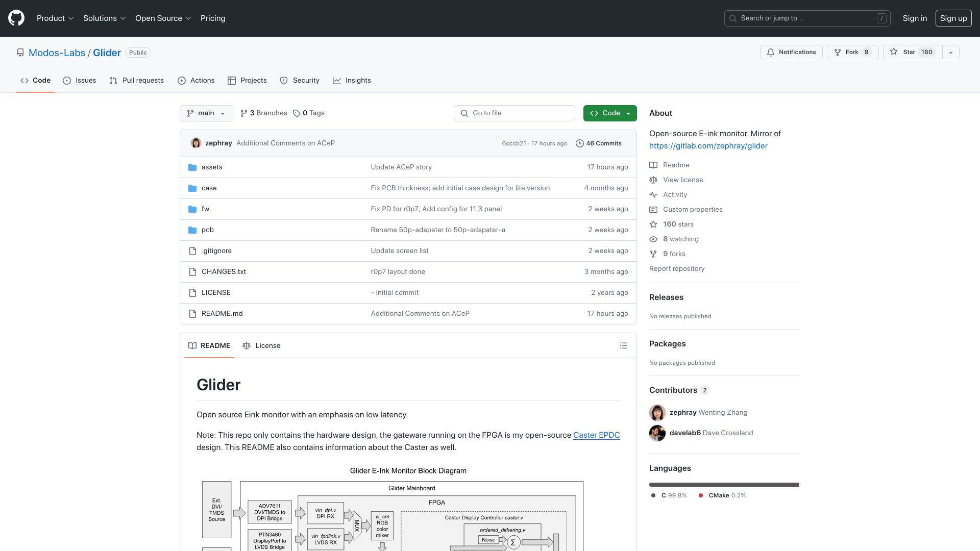
Task: Open the main branch selector
Action: tap(206, 113)
